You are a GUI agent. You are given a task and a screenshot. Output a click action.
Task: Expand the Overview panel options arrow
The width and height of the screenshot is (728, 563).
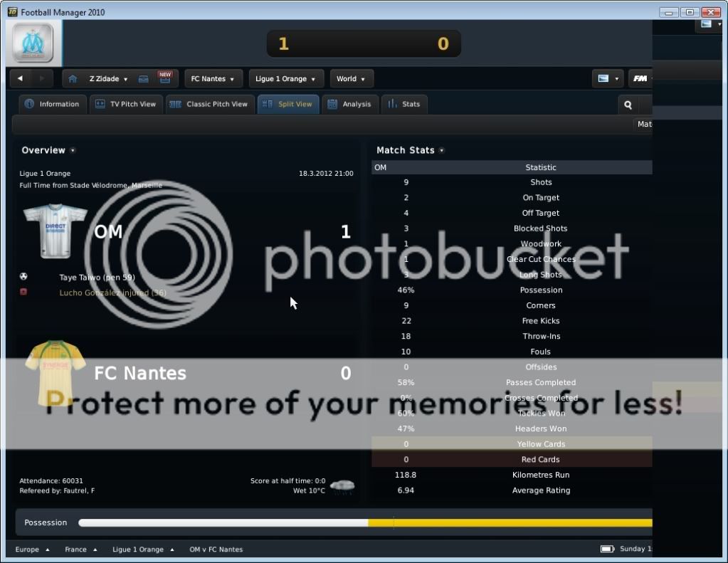[73, 151]
